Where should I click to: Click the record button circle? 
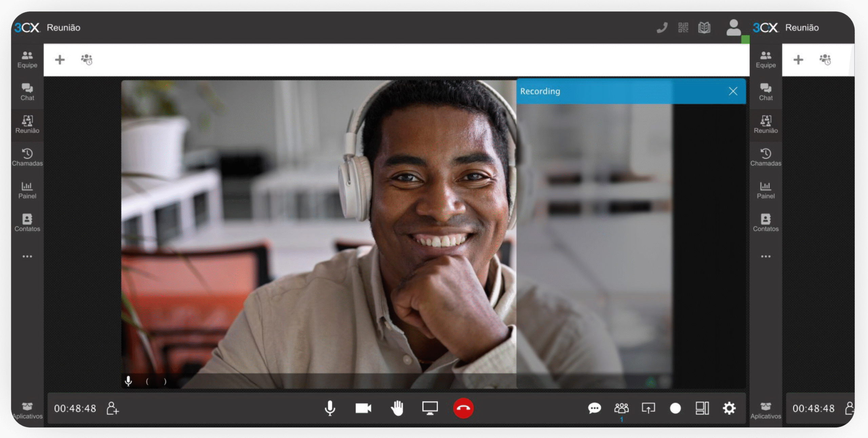tap(675, 408)
